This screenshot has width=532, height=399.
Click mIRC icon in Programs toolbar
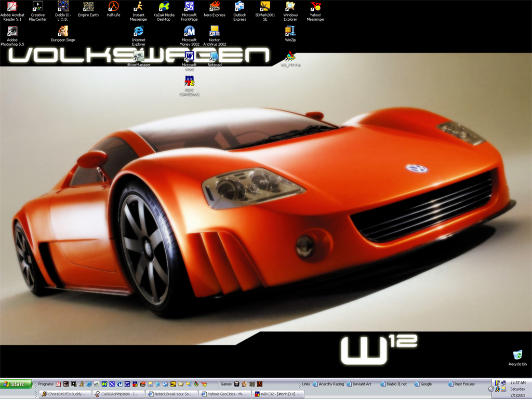[135, 384]
